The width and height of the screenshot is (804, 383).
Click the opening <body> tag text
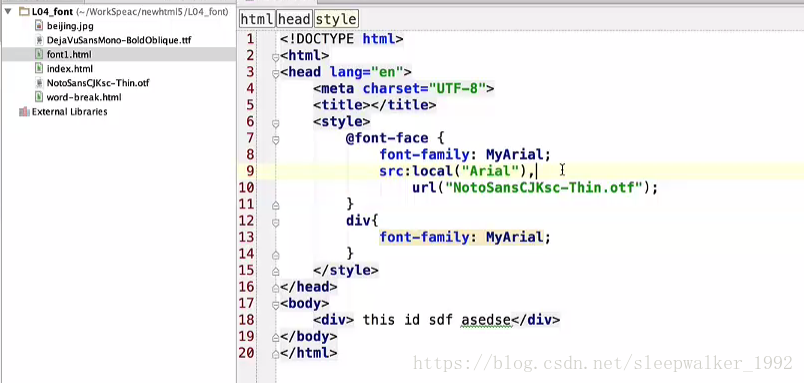305,304
